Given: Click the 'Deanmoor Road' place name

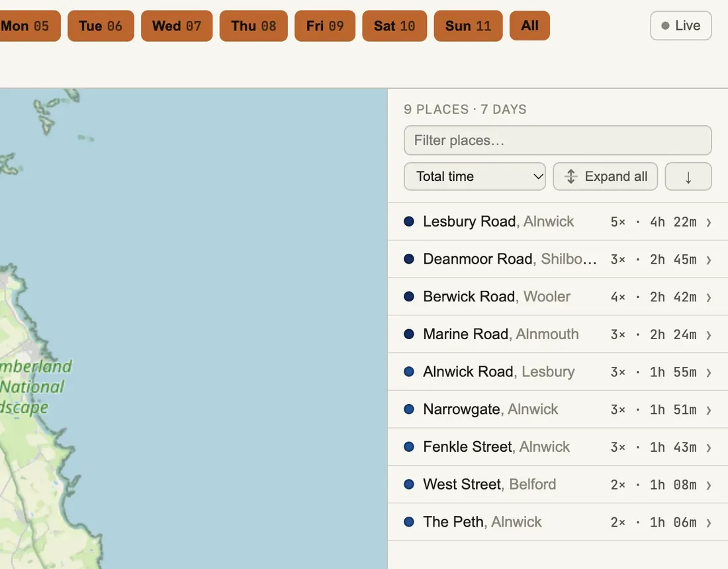Looking at the screenshot, I should click(x=478, y=259).
